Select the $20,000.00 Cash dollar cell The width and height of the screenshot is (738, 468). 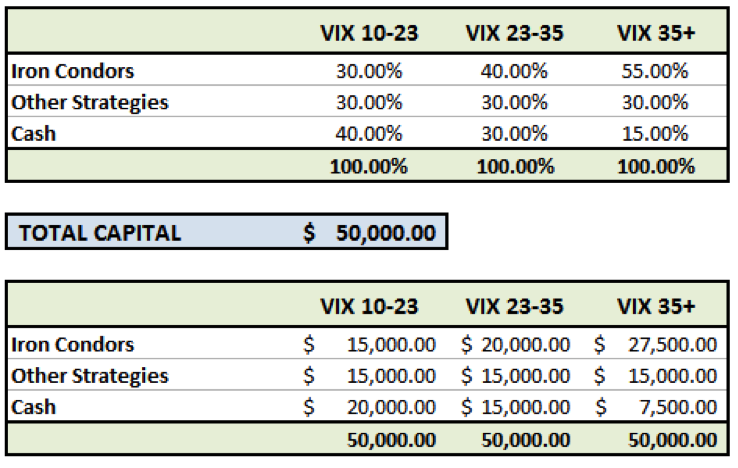(x=369, y=407)
